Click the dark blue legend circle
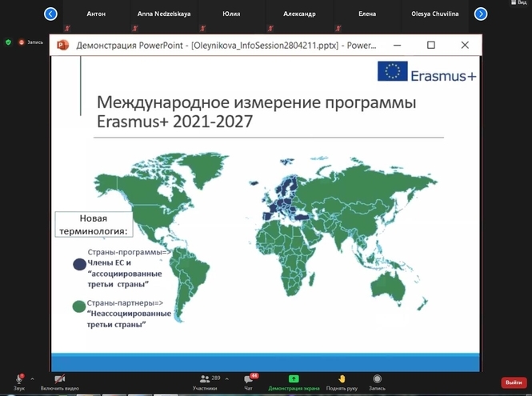 pos(79,264)
